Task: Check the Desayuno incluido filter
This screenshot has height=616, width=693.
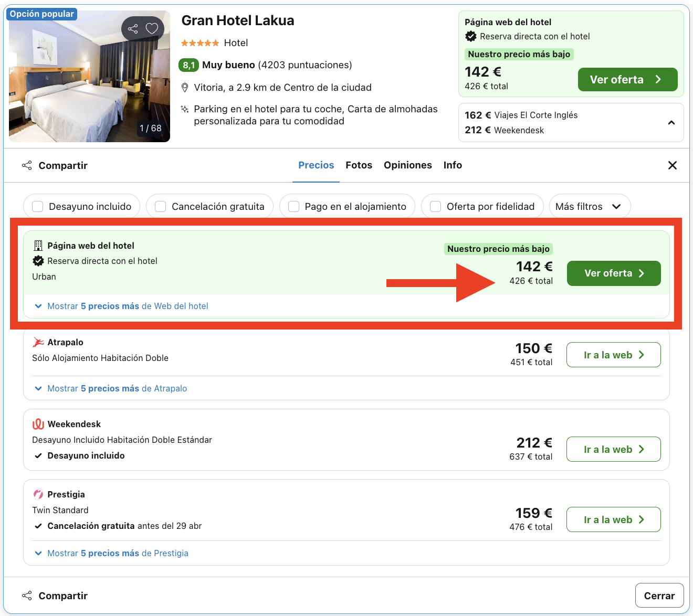Action: [38, 207]
